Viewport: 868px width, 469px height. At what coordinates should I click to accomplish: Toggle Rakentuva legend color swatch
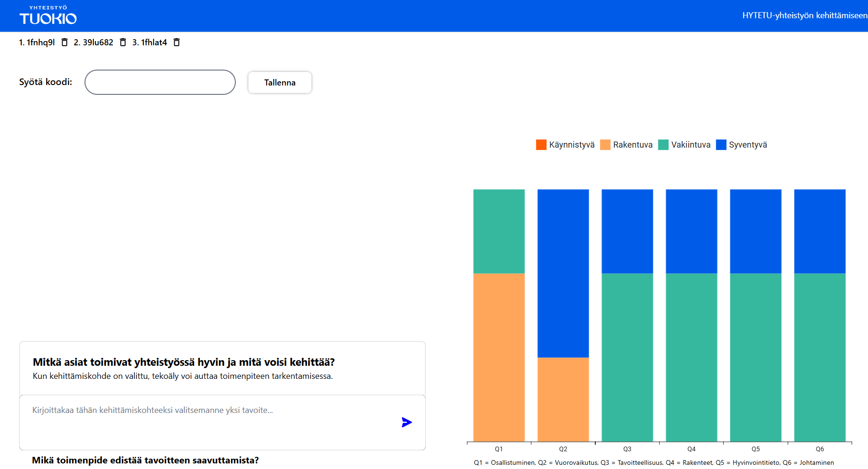tap(605, 145)
